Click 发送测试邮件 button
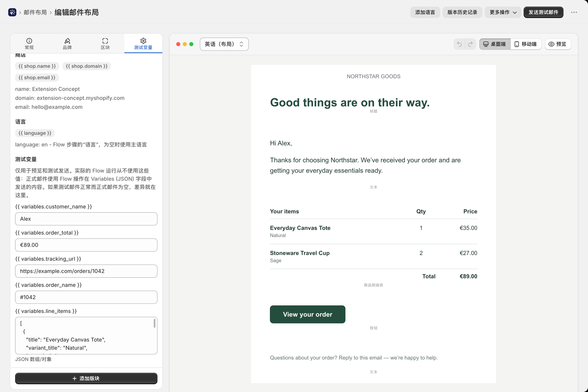Viewport: 588px width, 392px height. point(543,12)
